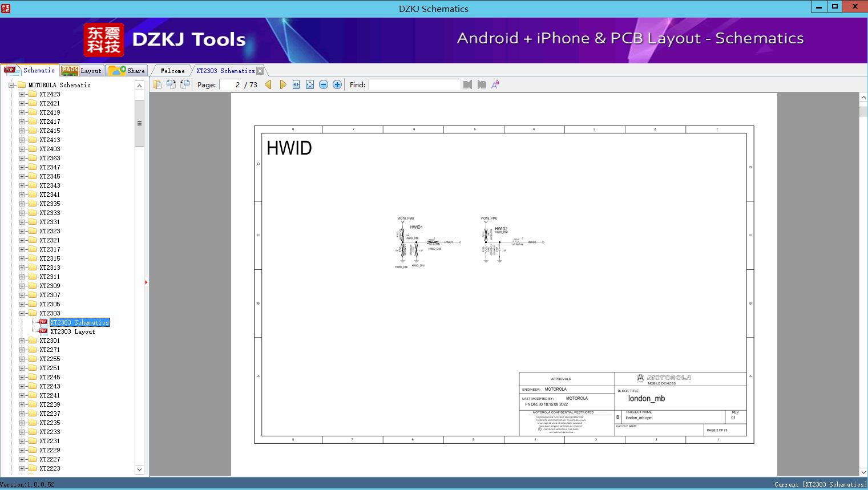868x490 pixels.
Task: Expand the XT2237 folder
Action: (22, 414)
